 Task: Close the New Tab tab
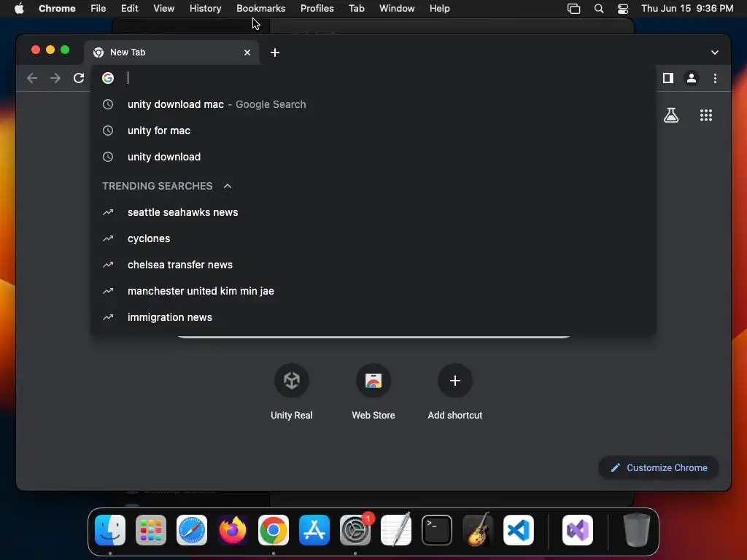(247, 52)
